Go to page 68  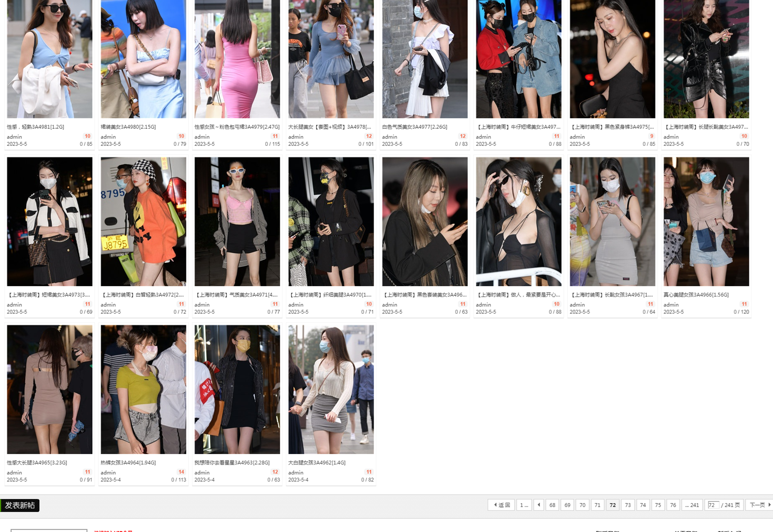[x=552, y=505]
